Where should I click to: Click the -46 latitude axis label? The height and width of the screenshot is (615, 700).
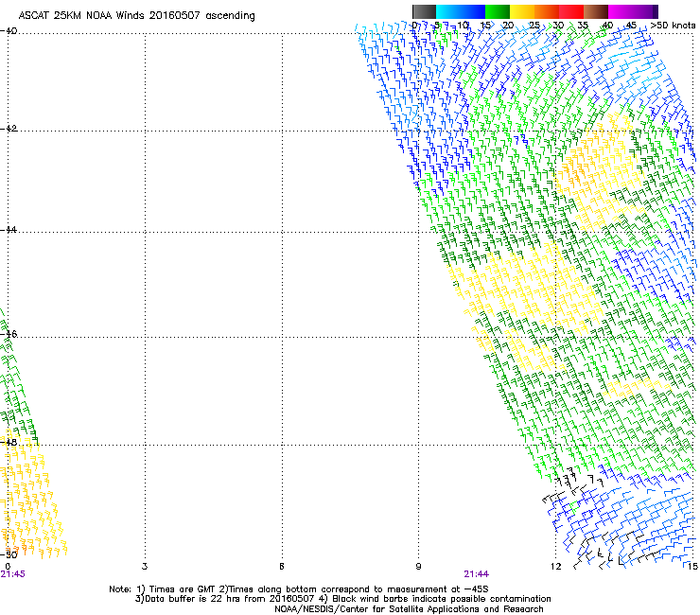9,334
